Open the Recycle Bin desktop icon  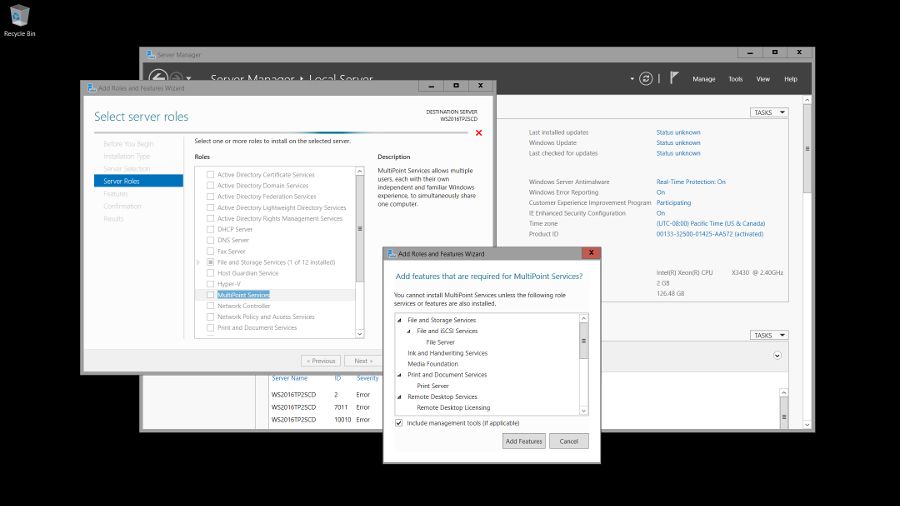click(20, 21)
